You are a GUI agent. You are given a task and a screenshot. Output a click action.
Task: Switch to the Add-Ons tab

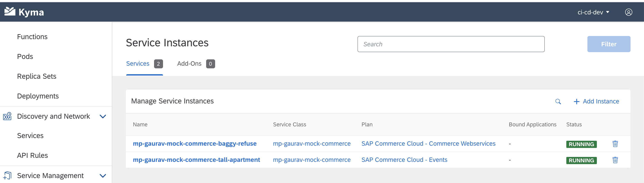[189, 64]
